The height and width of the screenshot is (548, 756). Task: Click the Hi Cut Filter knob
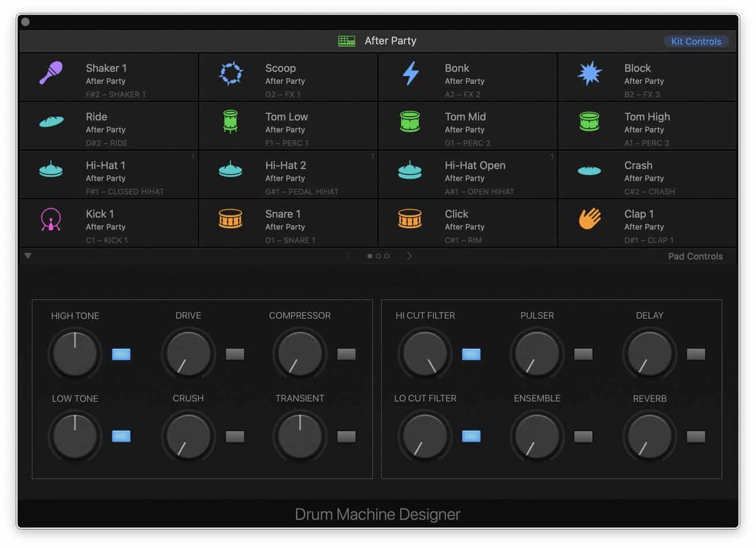tap(425, 354)
